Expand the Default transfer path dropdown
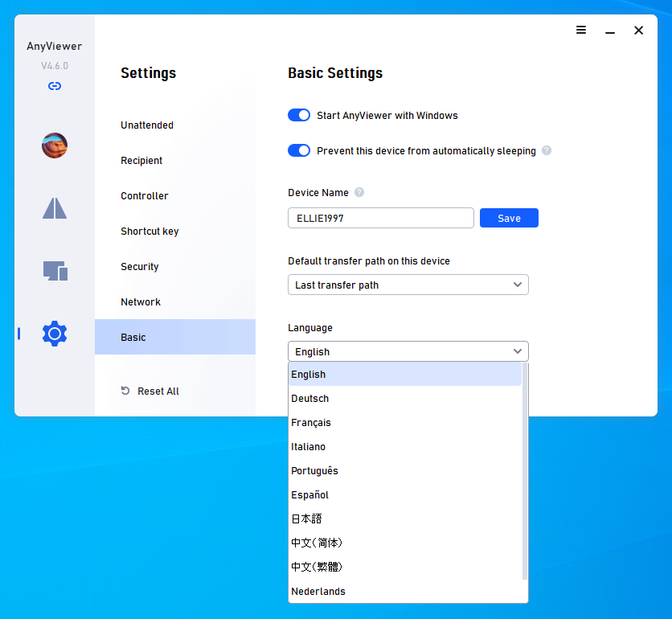672x619 pixels. click(x=408, y=285)
